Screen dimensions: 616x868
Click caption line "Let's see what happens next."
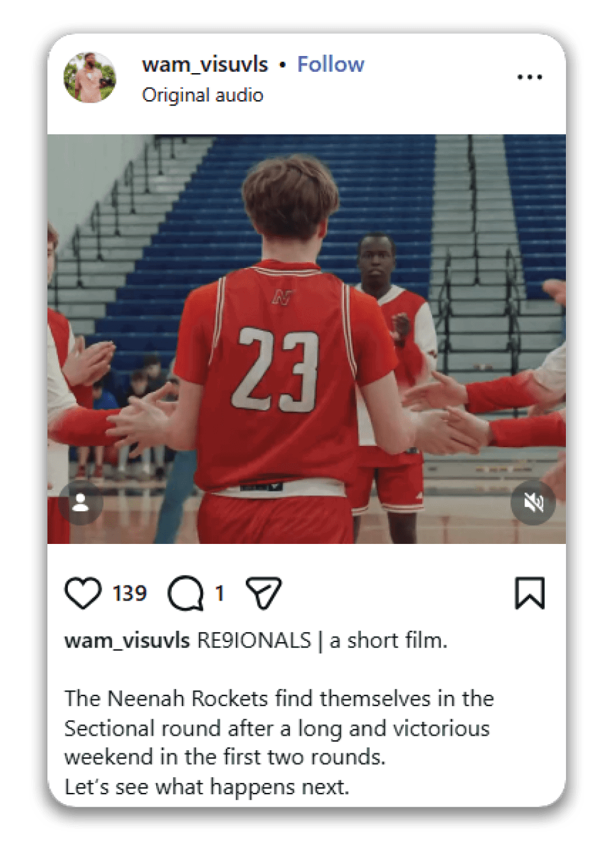[x=207, y=786]
